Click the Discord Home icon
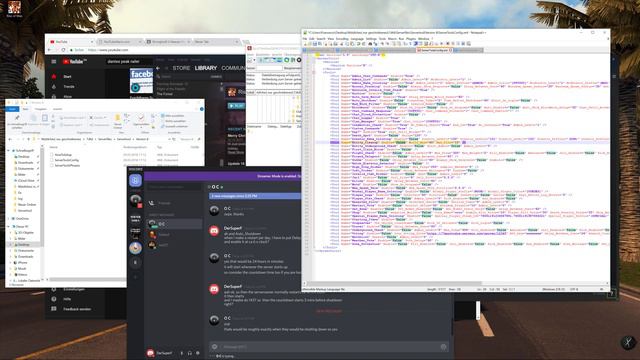 (x=136, y=180)
